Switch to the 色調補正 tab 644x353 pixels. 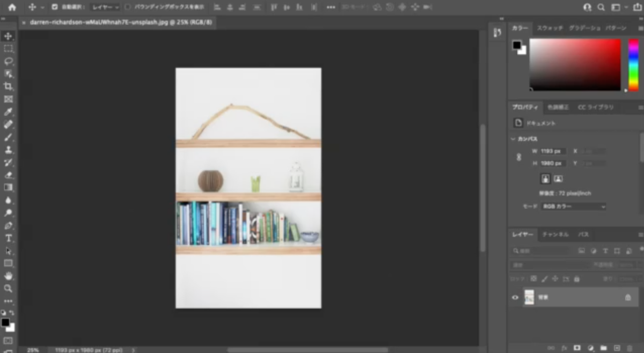point(558,107)
